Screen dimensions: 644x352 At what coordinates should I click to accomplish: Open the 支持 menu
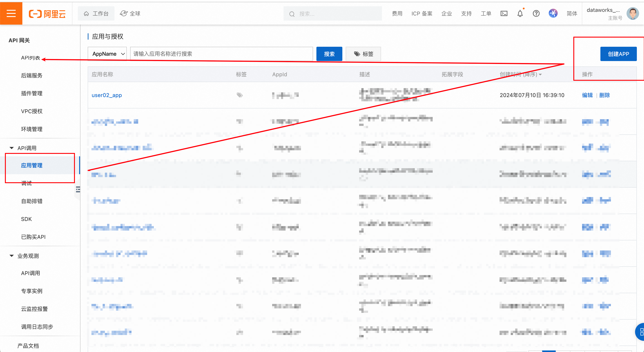click(466, 13)
